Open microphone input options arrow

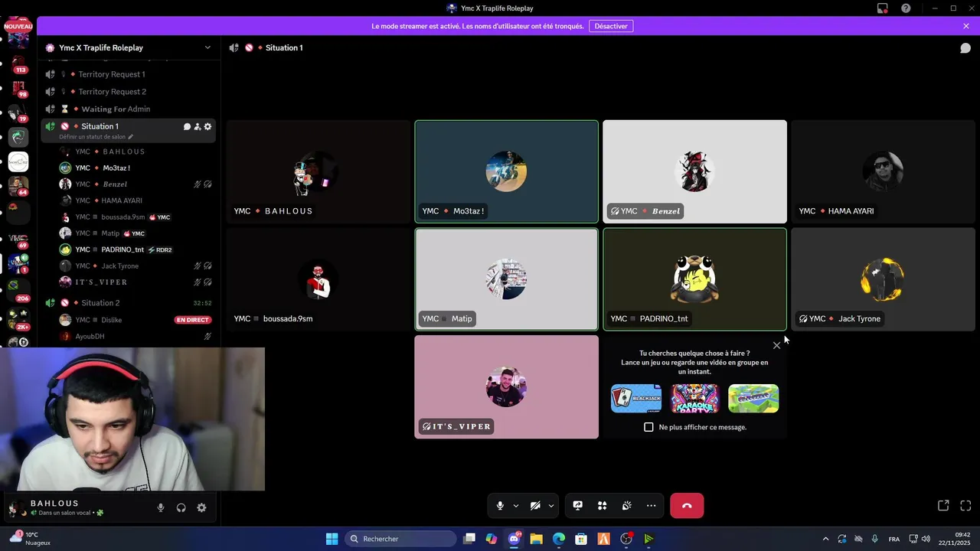(515, 506)
